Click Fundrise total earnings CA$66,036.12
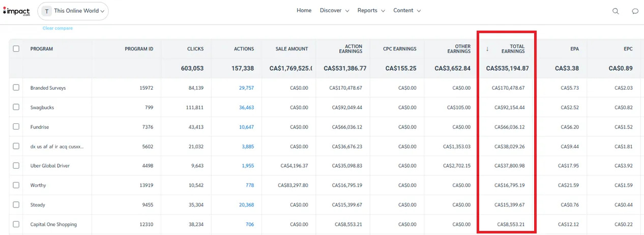Screen dimensions: 644x235 pyautogui.click(x=510, y=127)
